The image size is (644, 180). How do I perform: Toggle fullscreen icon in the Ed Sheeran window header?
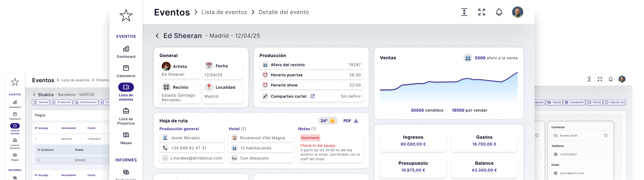[482, 12]
